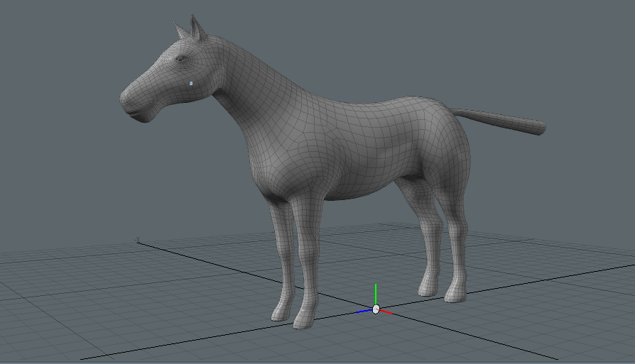The image size is (635, 364).
Task: Click the horse's tail tip
Action: tap(541, 128)
